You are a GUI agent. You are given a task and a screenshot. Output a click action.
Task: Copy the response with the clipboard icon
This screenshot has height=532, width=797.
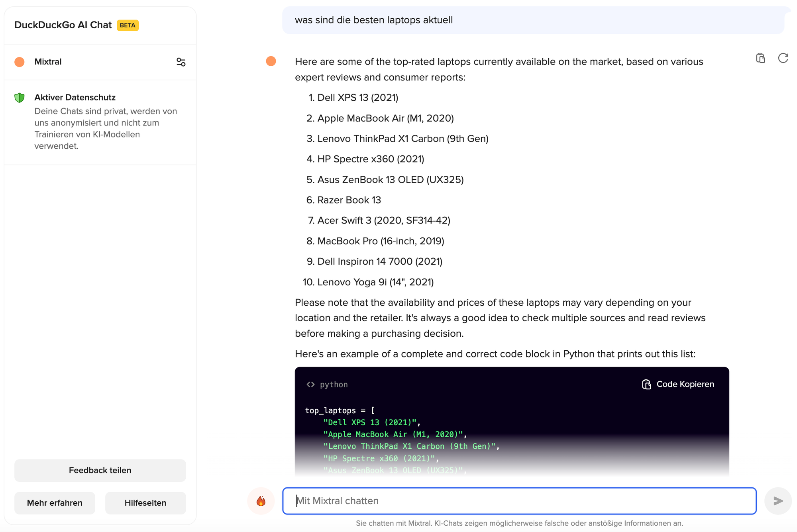click(x=760, y=58)
